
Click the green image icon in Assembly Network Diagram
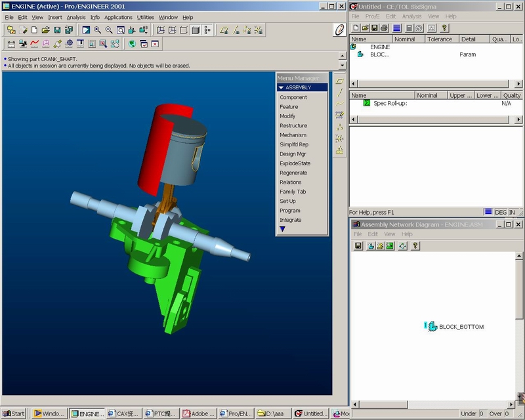point(390,246)
